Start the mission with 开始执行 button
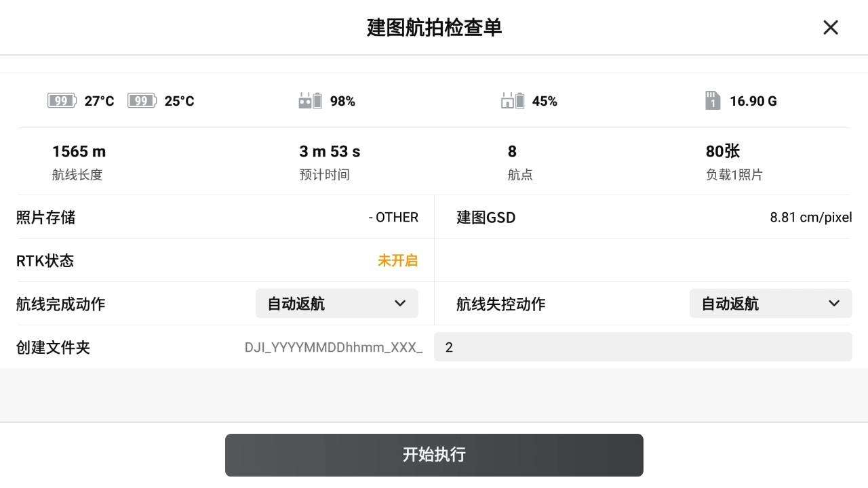 click(434, 455)
